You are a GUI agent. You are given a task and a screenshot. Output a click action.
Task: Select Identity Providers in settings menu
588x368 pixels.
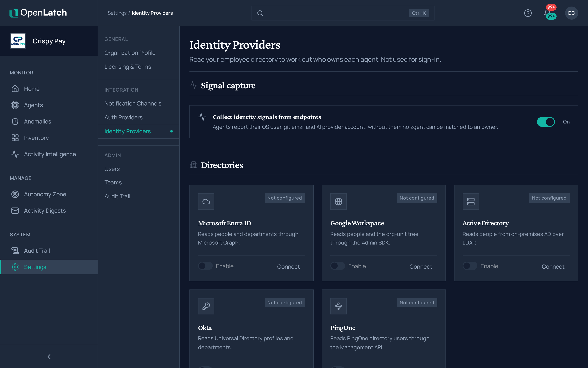[138, 131]
